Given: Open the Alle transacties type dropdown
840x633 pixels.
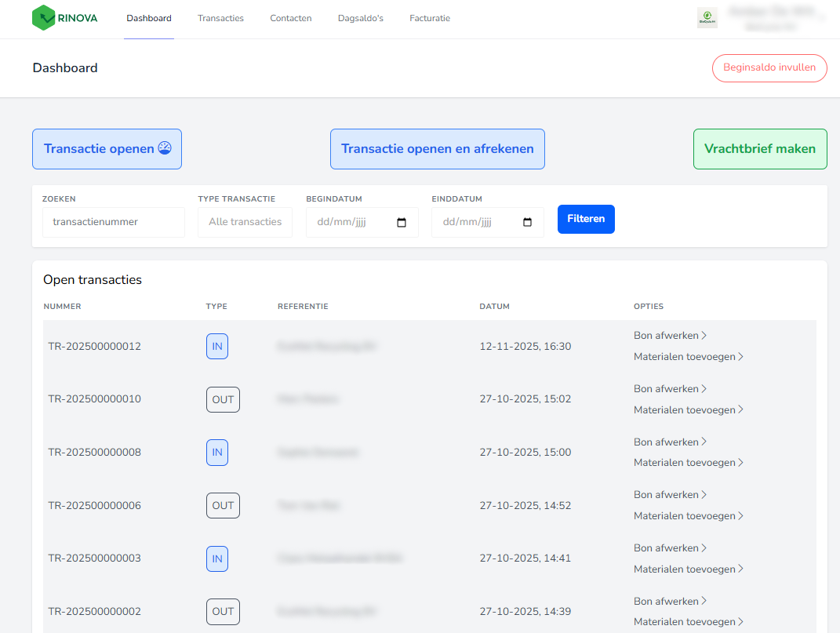Looking at the screenshot, I should pos(245,222).
